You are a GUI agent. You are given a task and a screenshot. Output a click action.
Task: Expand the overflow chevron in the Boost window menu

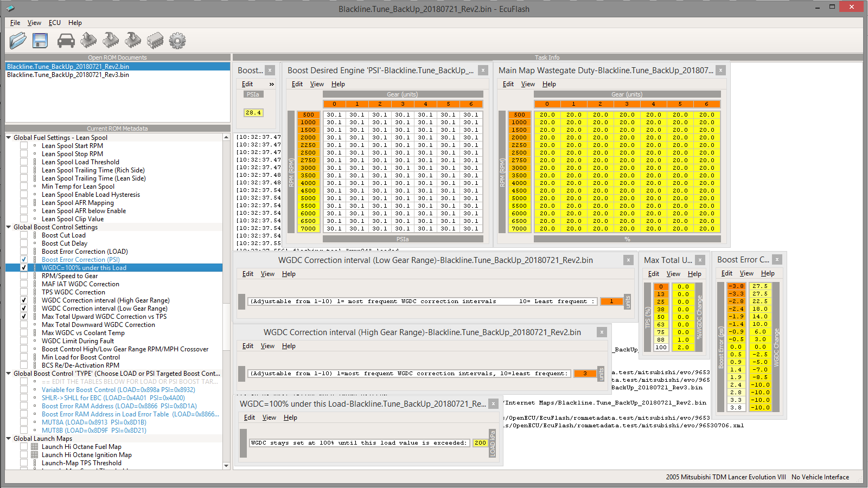(271, 84)
